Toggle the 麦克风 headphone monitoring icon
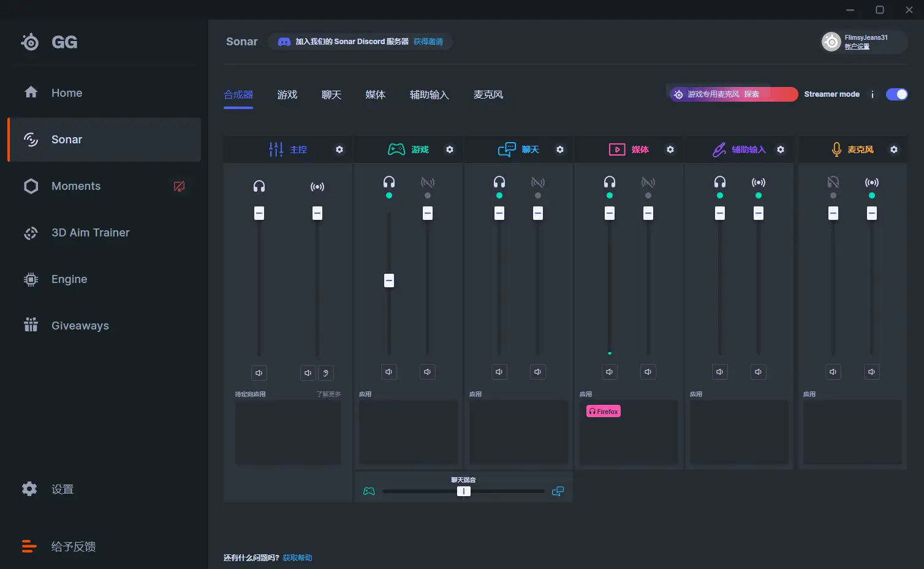This screenshot has width=924, height=569. pyautogui.click(x=833, y=183)
